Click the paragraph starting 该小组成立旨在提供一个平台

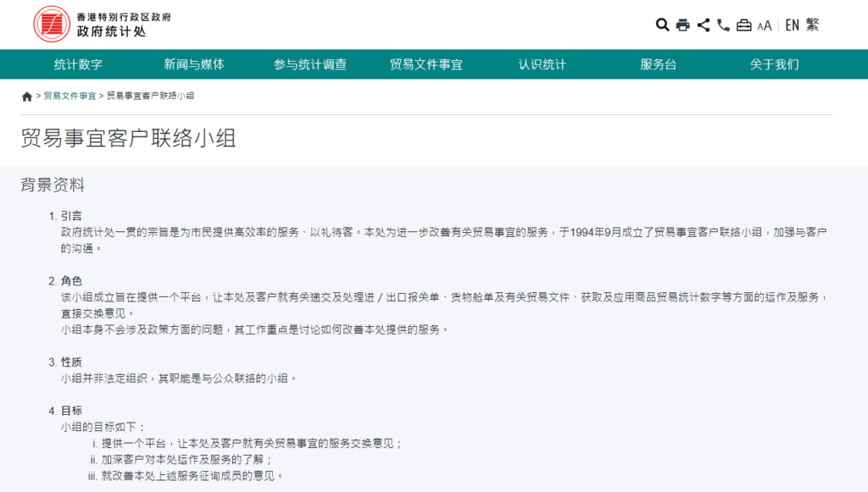pyautogui.click(x=444, y=305)
